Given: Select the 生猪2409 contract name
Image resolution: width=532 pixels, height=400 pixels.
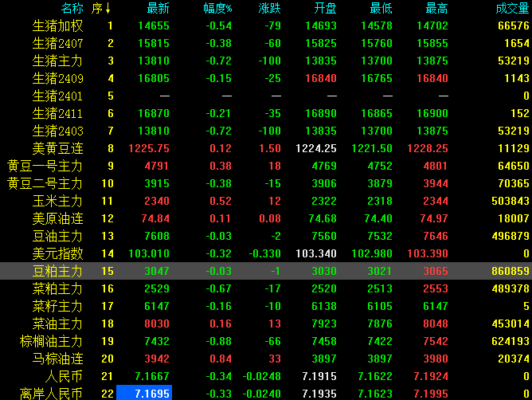Looking at the screenshot, I should [x=57, y=78].
